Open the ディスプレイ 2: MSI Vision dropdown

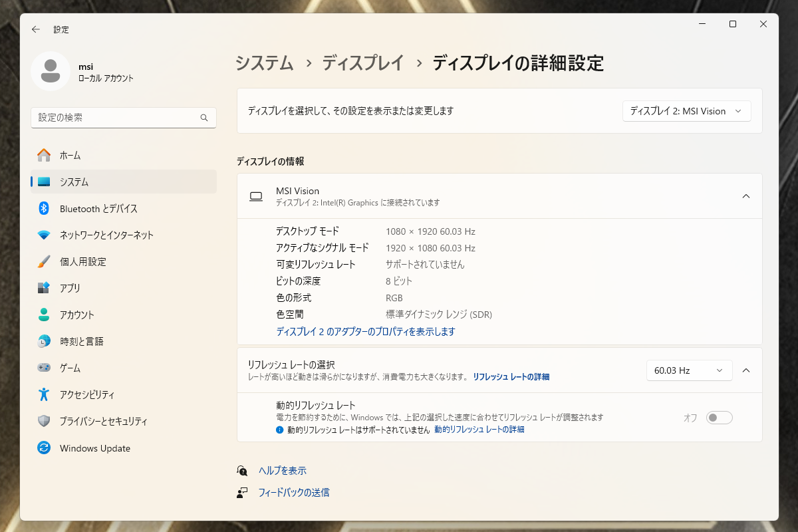[686, 111]
